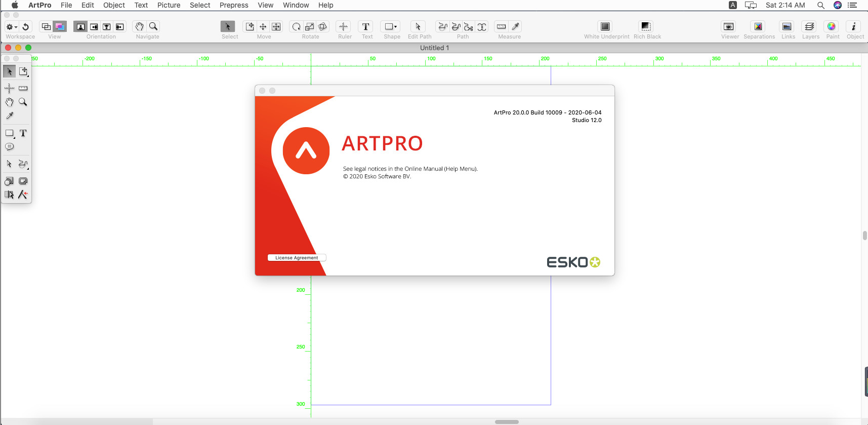Pick the measure ruler tool in toolbox
The width and height of the screenshot is (868, 425).
(23, 88)
